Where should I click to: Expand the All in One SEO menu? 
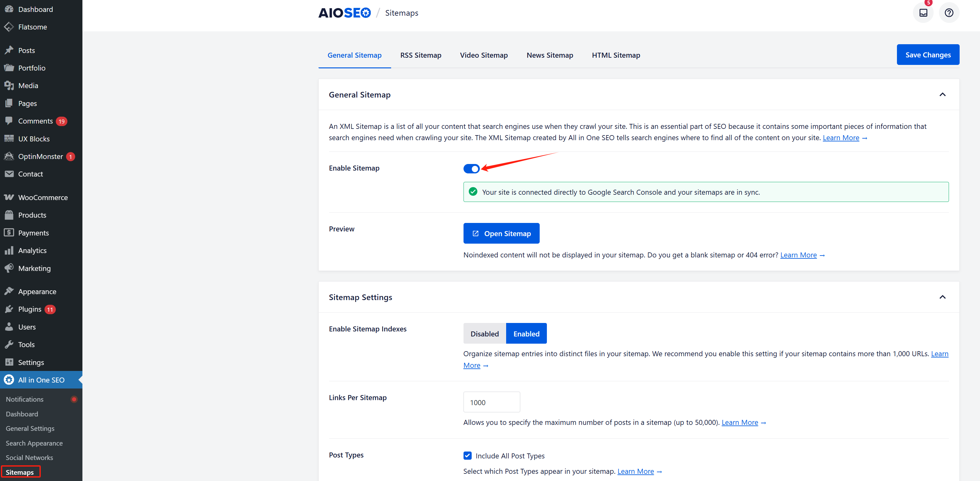tap(41, 379)
